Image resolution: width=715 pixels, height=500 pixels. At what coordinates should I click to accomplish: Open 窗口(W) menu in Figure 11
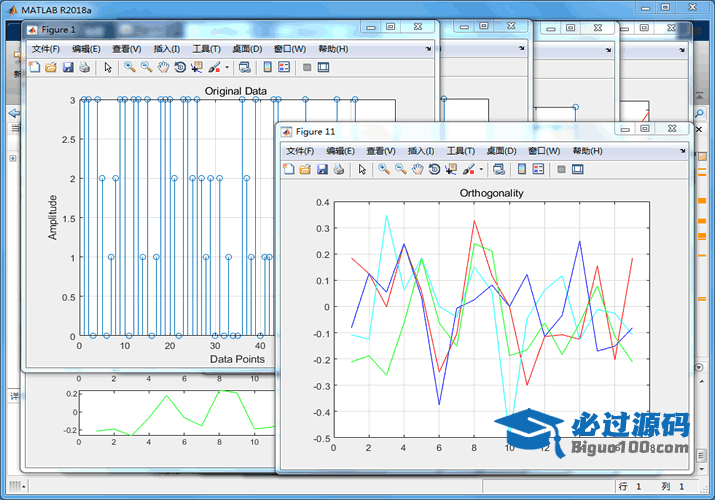point(544,151)
